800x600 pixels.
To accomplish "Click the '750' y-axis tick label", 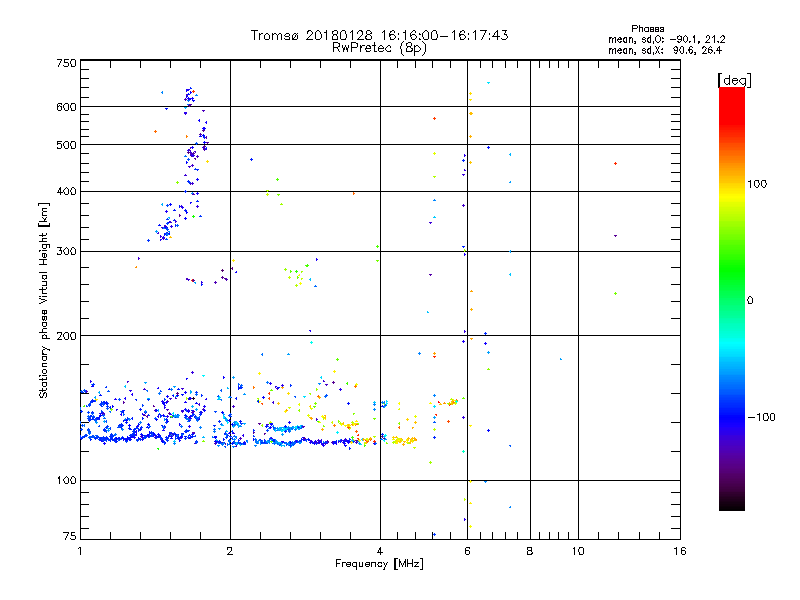I will pyautogui.click(x=67, y=63).
